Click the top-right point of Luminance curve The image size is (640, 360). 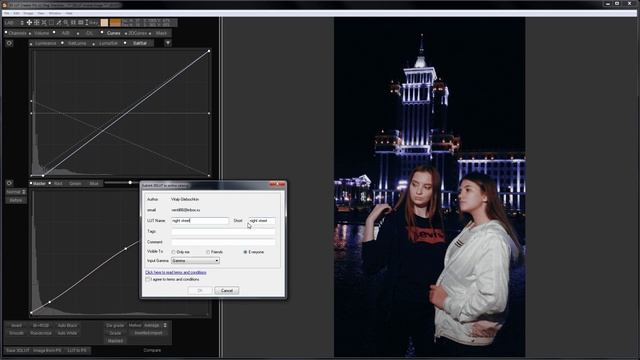(209, 51)
